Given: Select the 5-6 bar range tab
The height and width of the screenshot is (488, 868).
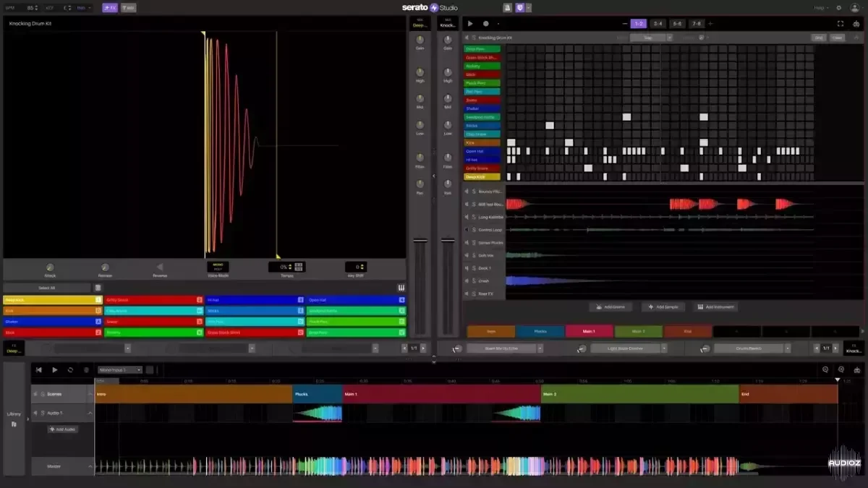Looking at the screenshot, I should pyautogui.click(x=676, y=23).
